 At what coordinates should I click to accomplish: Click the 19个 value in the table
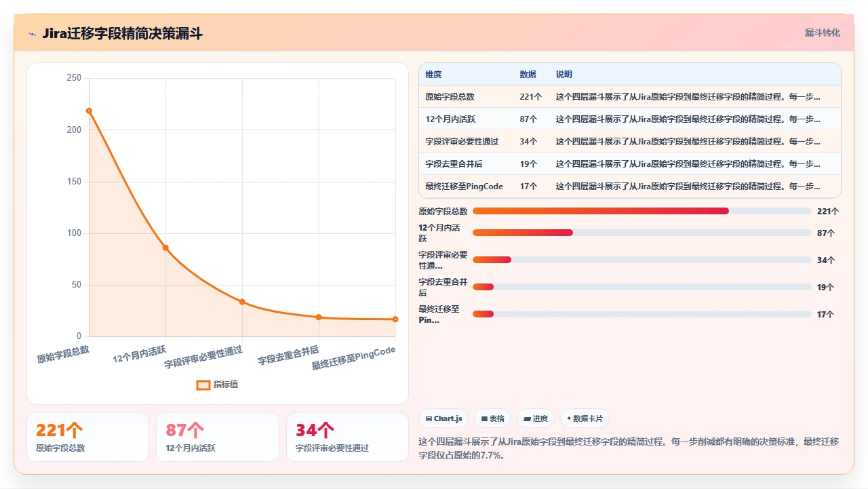click(x=528, y=164)
